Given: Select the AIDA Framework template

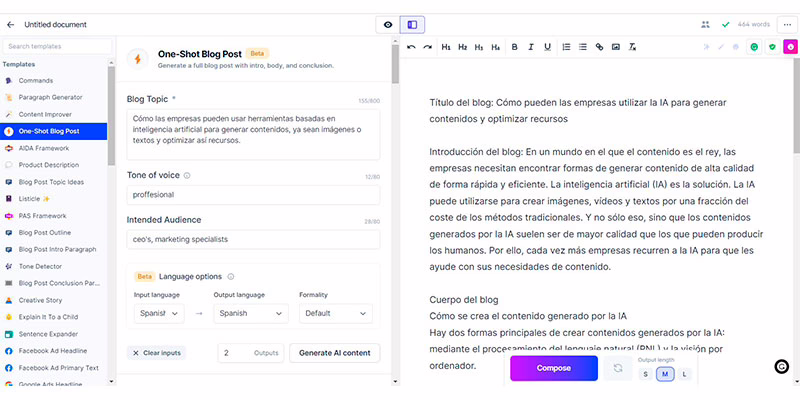Looking at the screenshot, I should (44, 147).
